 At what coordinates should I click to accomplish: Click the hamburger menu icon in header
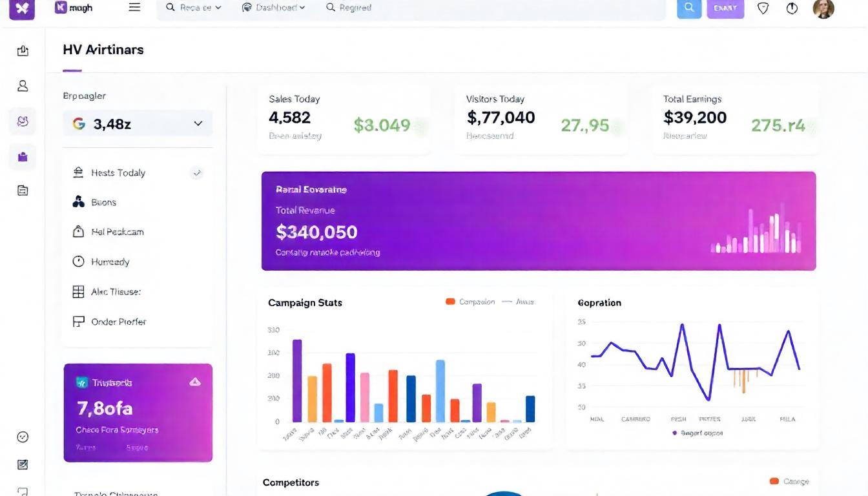pyautogui.click(x=134, y=8)
